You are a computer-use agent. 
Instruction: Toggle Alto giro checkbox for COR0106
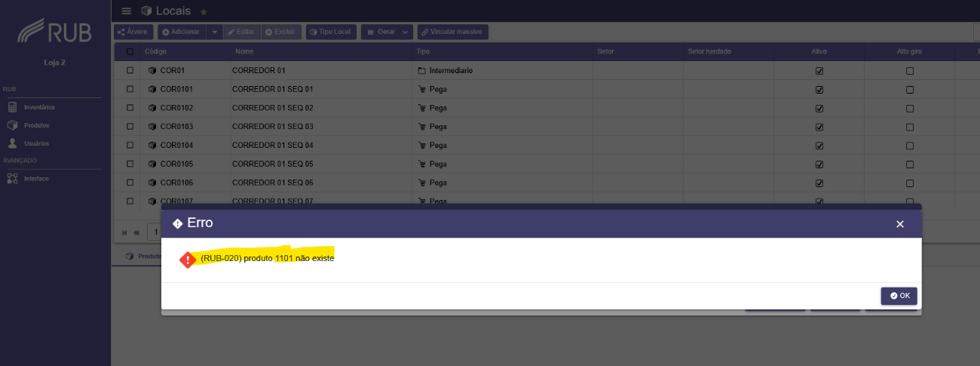(910, 183)
